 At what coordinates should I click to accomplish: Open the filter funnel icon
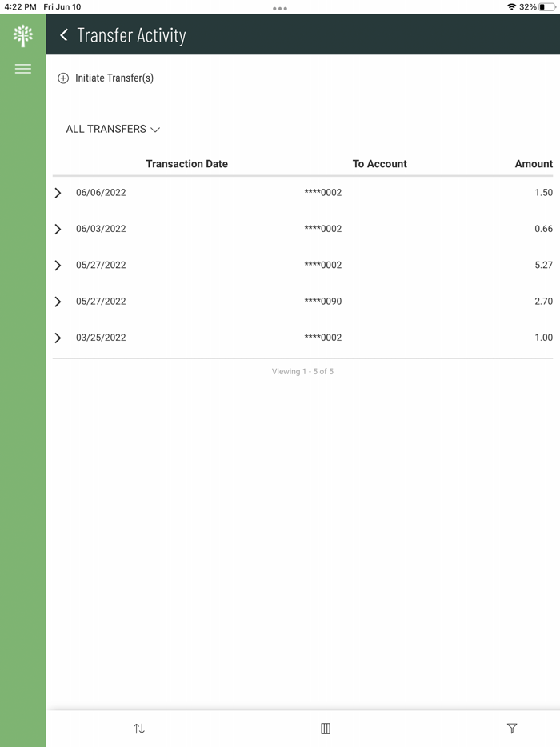tap(512, 729)
